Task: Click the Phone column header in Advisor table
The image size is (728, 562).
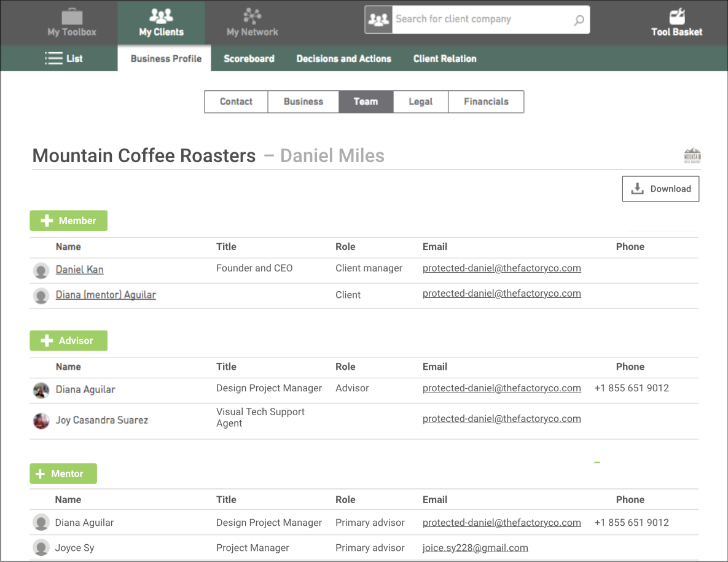Action: [630, 367]
